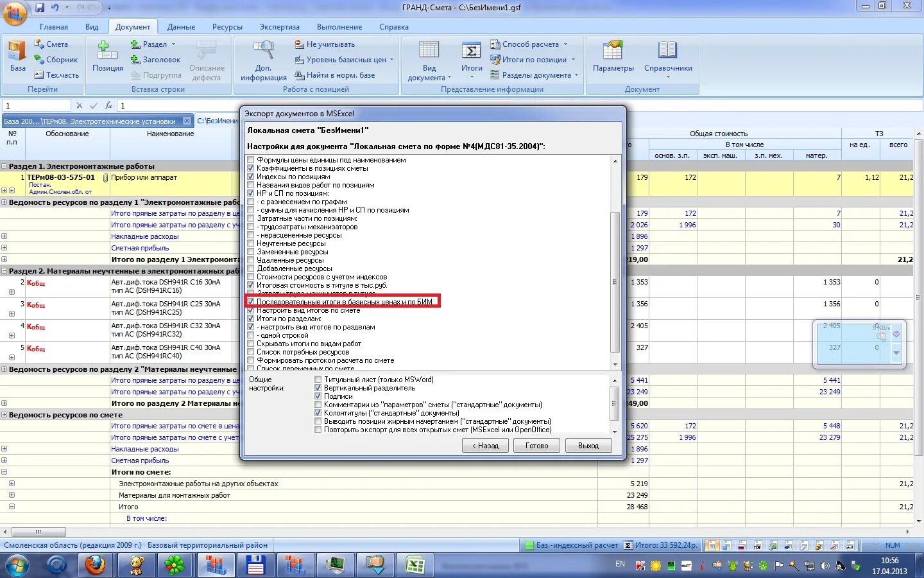This screenshot has height=578, width=924.
Task: Enable Список потребных ресурсов checkbox
Action: point(251,352)
